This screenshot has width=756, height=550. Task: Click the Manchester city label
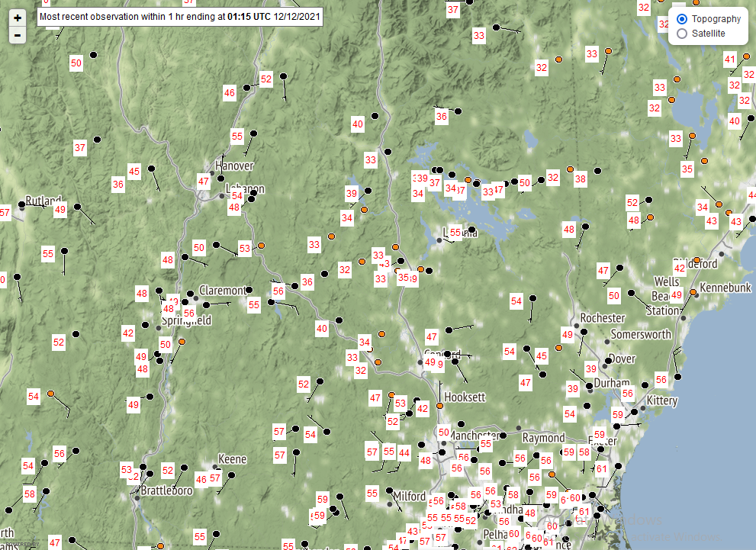click(x=473, y=436)
